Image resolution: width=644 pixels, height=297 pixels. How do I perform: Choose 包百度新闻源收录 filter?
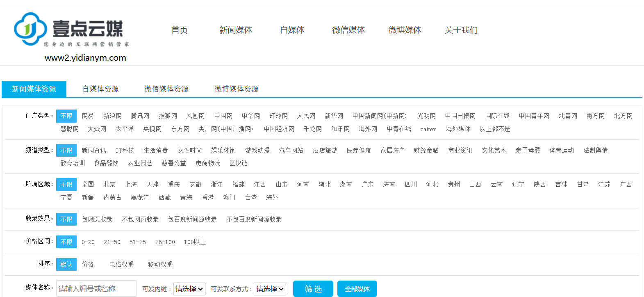(x=192, y=219)
